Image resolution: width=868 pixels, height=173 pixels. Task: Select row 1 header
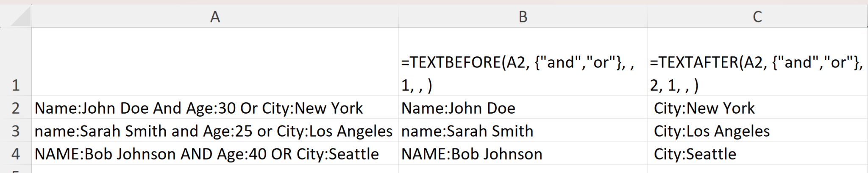pos(16,62)
